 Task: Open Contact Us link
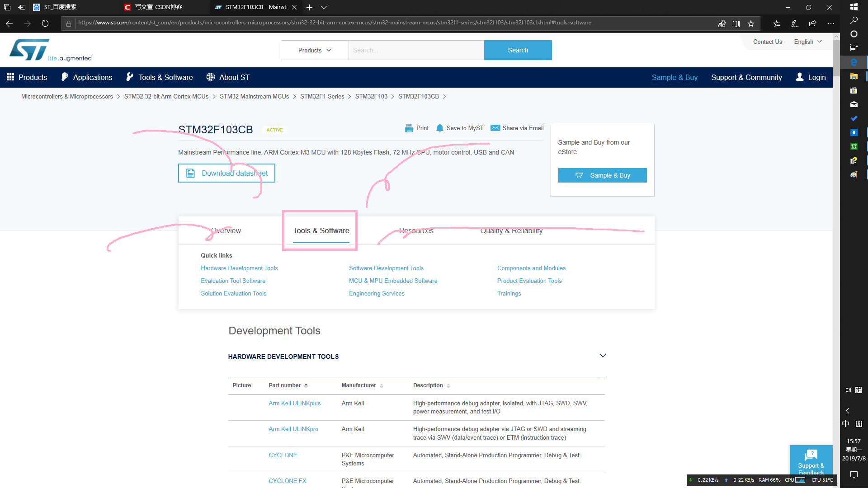point(767,42)
